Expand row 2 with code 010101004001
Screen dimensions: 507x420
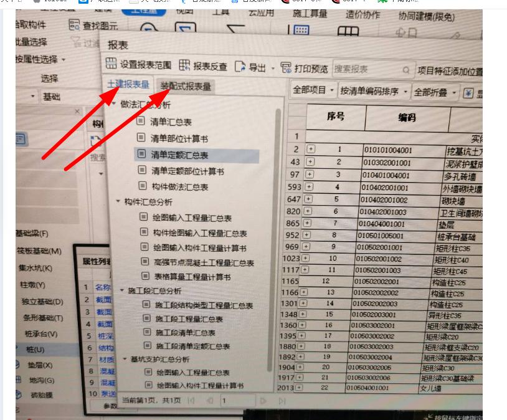pyautogui.click(x=311, y=149)
